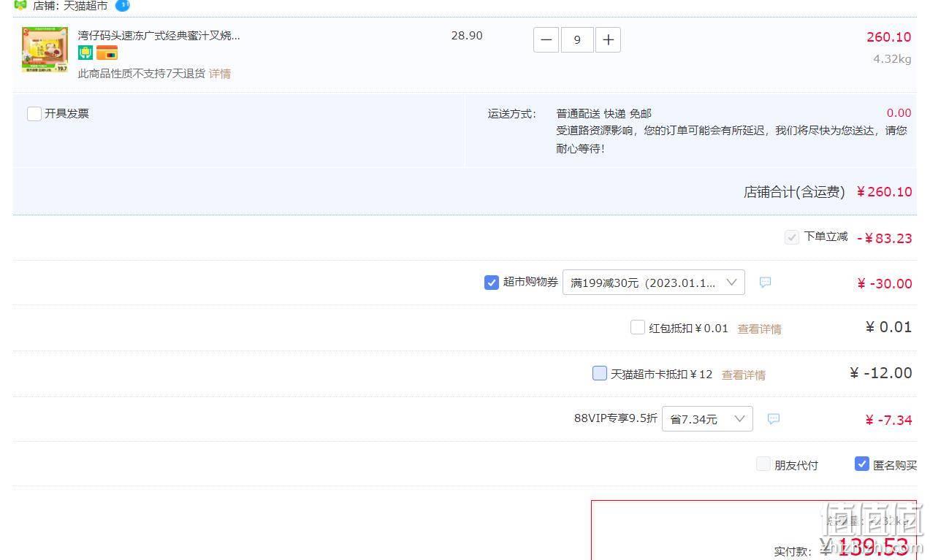
Task: Decrease quantity with the minus button
Action: (x=546, y=40)
